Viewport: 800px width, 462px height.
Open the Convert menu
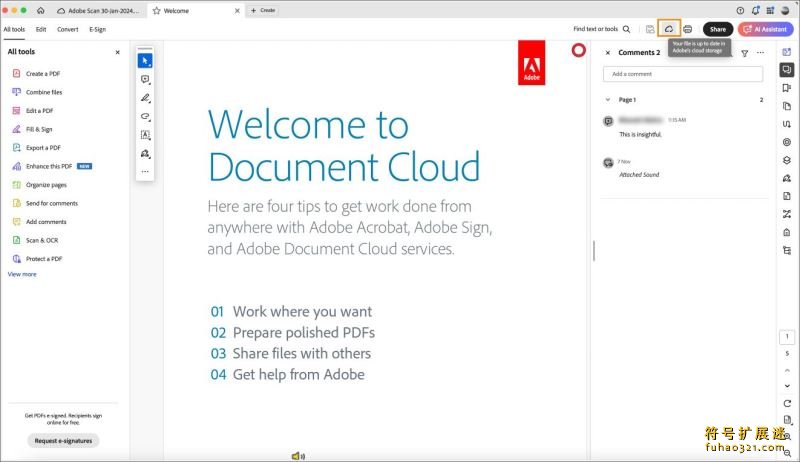pos(67,30)
